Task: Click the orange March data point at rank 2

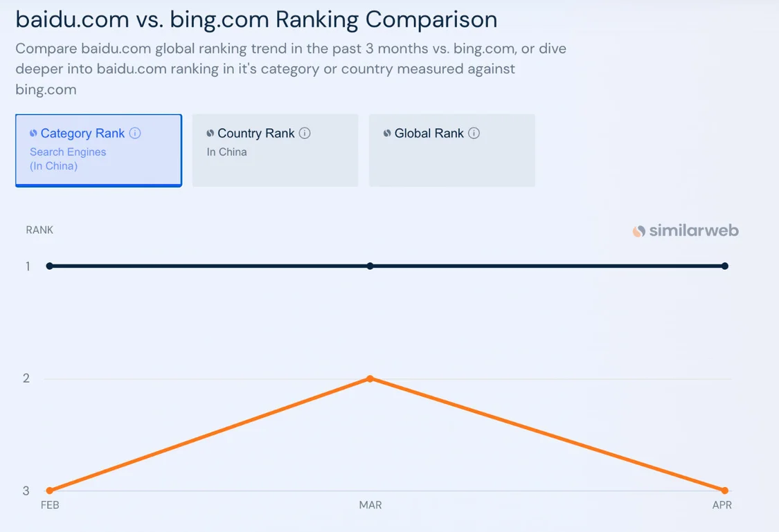Action: (x=370, y=378)
